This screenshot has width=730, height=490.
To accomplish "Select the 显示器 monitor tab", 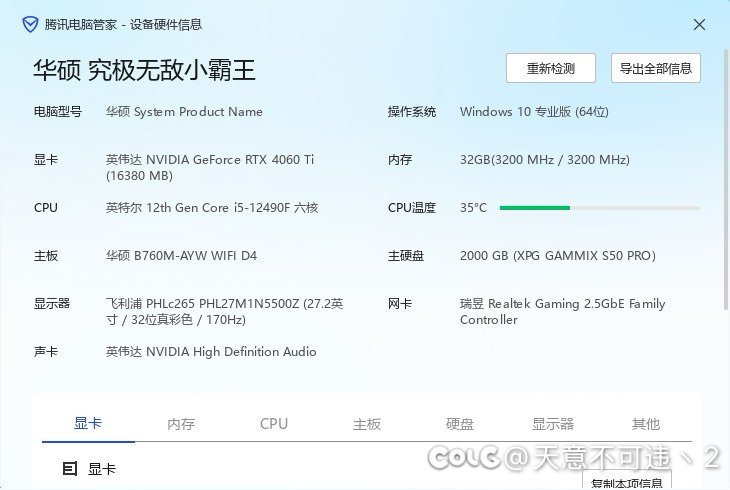I will [553, 424].
